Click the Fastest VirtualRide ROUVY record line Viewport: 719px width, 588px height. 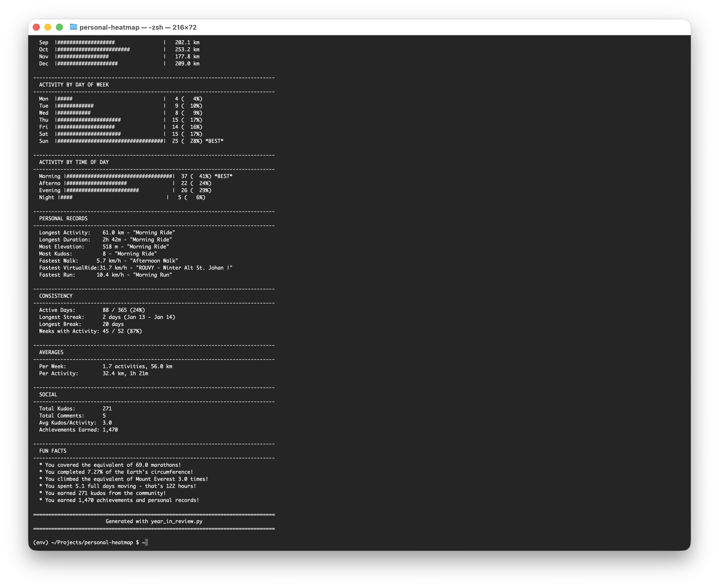(136, 268)
